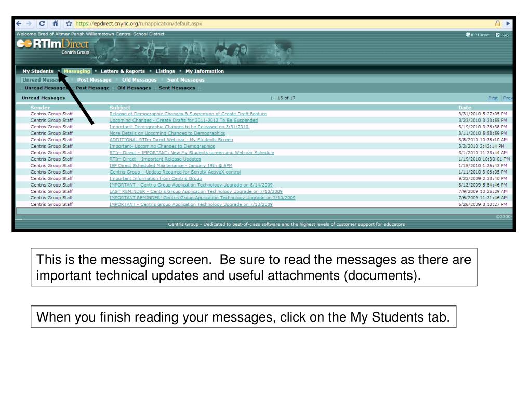Viewport: 532px width, 399px height.
Task: Open the My Information tab
Action: 205,71
